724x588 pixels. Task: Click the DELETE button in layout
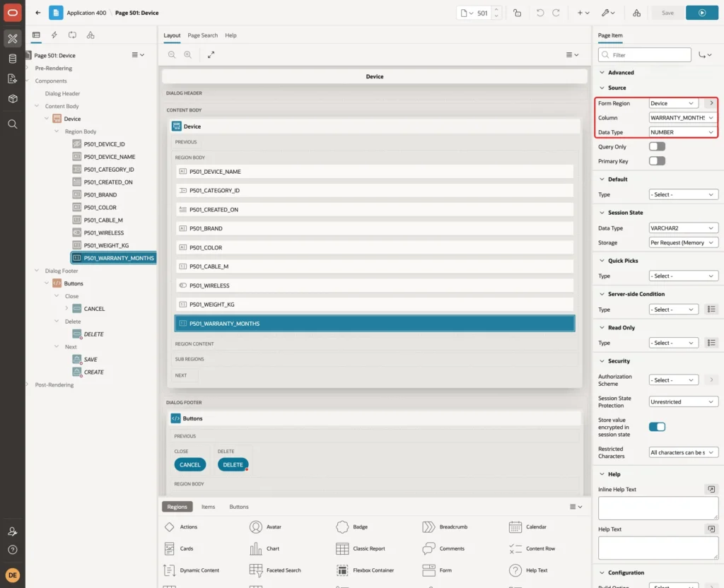tap(233, 465)
